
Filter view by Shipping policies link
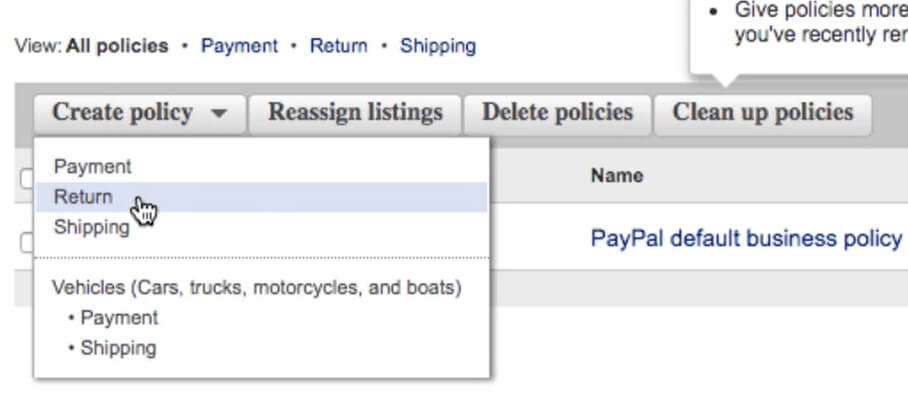438,46
